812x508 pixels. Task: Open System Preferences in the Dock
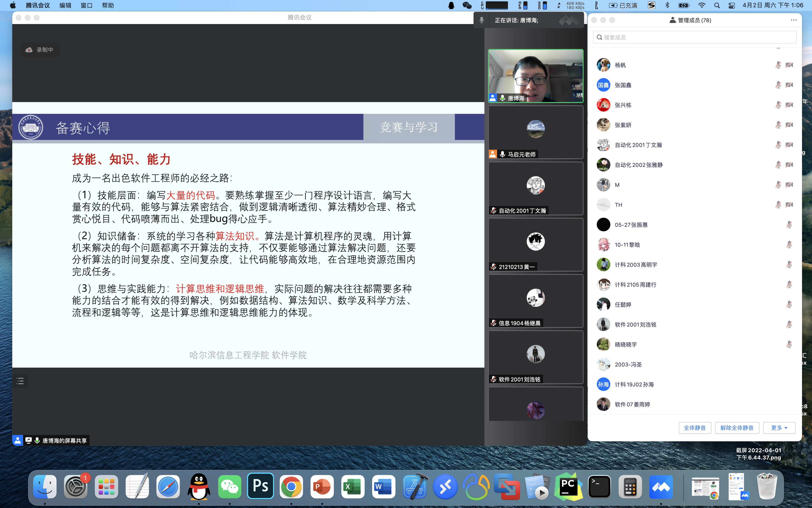pyautogui.click(x=76, y=486)
